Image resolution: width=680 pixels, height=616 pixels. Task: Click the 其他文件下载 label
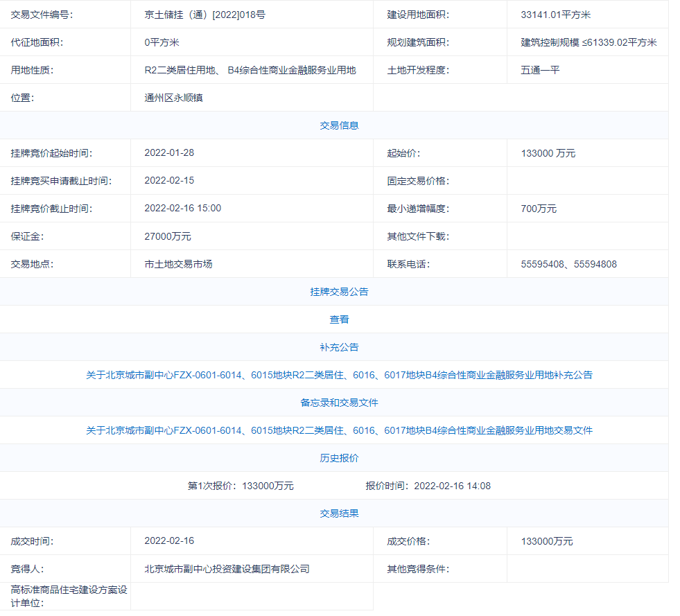[418, 237]
